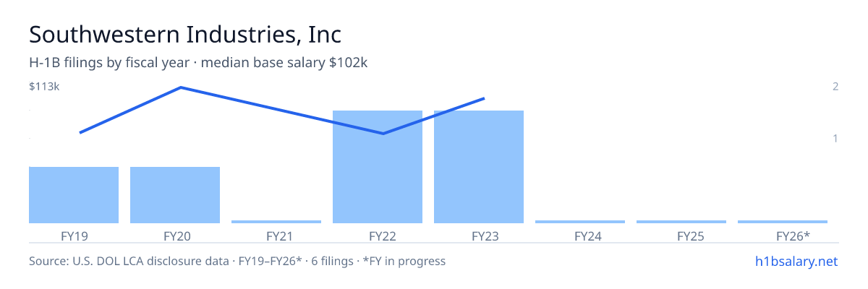This screenshot has width=868, height=289.
Task: Click the salary line peak above FY20
Action: click(x=180, y=87)
